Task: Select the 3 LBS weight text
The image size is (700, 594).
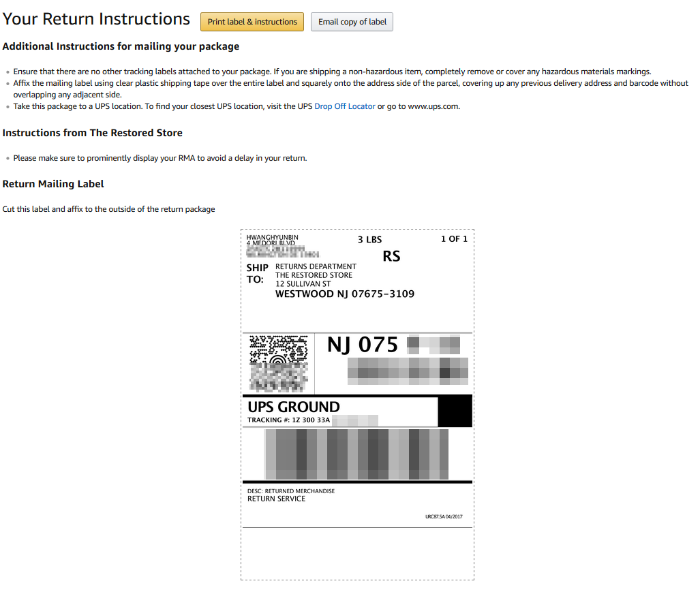Action: [369, 240]
